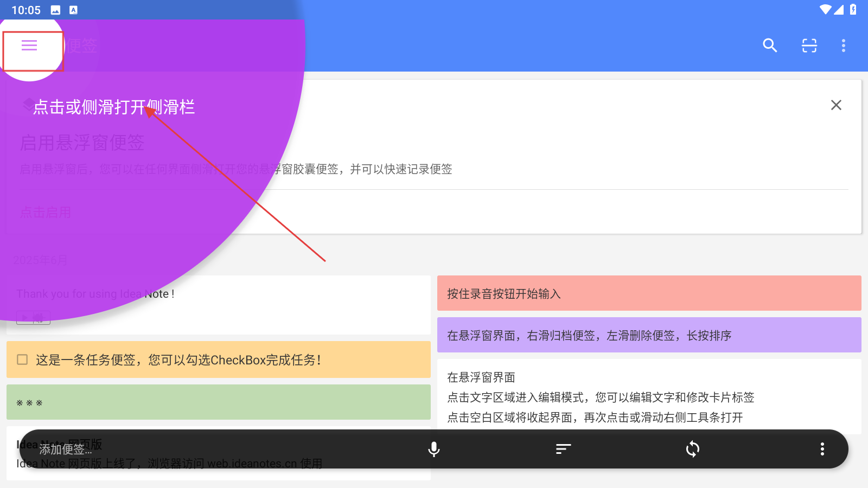Tap the sync refresh icon
868x488 pixels.
click(693, 449)
